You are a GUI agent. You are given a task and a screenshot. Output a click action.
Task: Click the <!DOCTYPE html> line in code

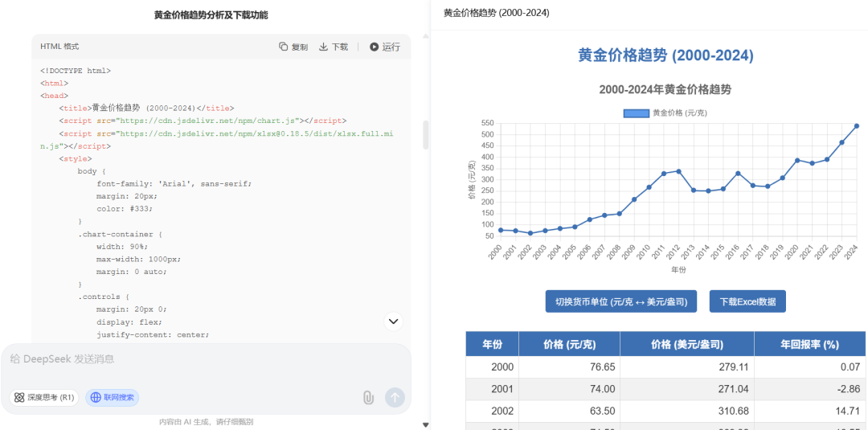pos(76,71)
